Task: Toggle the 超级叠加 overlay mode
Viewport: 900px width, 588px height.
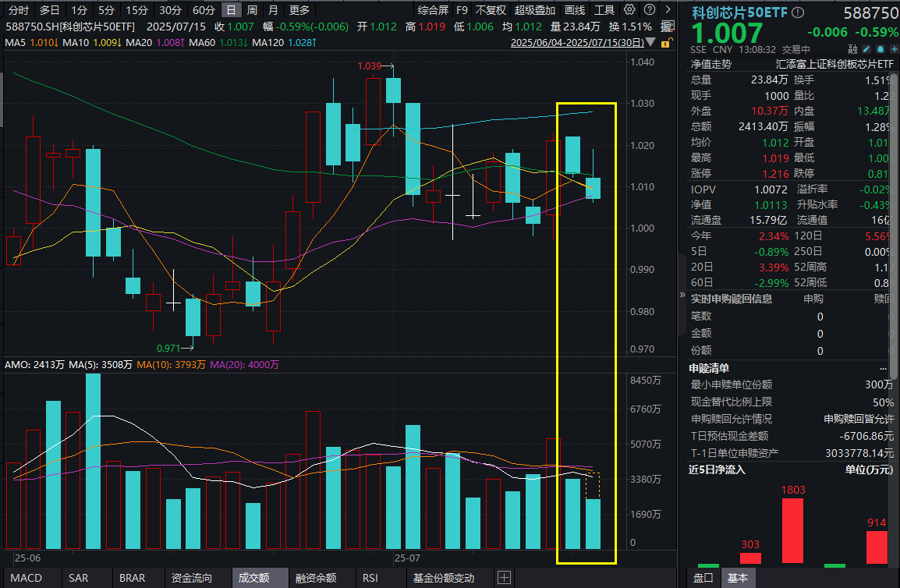Action: coord(534,9)
